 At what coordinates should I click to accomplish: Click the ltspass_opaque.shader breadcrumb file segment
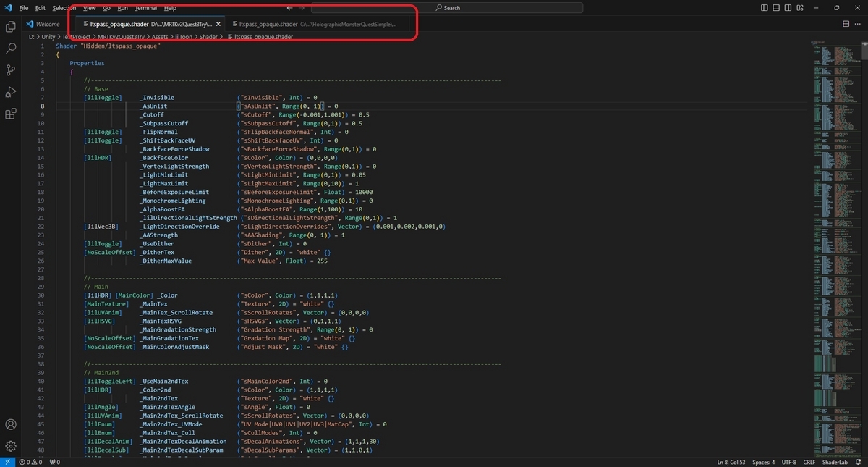(x=259, y=35)
